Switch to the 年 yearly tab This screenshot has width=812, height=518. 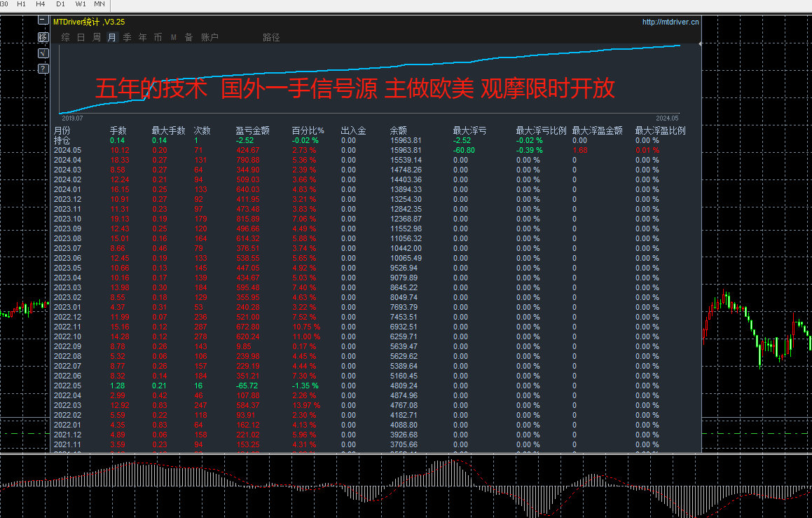click(143, 37)
